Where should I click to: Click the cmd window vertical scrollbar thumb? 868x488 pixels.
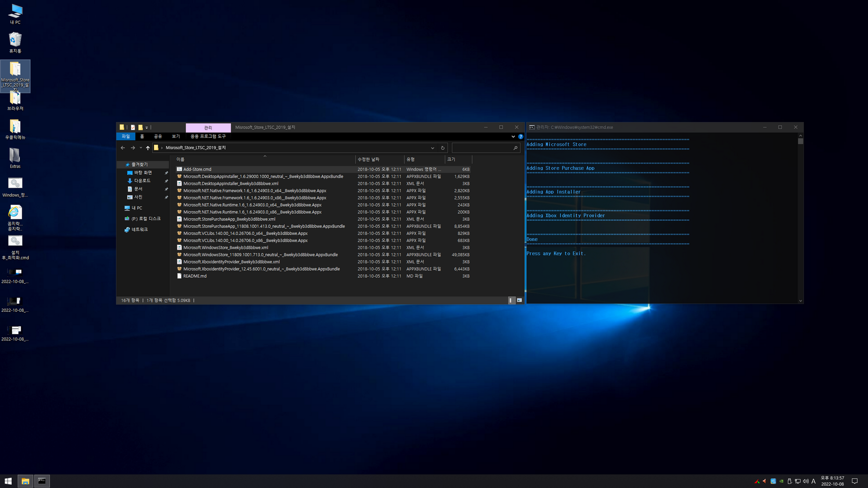tap(801, 141)
